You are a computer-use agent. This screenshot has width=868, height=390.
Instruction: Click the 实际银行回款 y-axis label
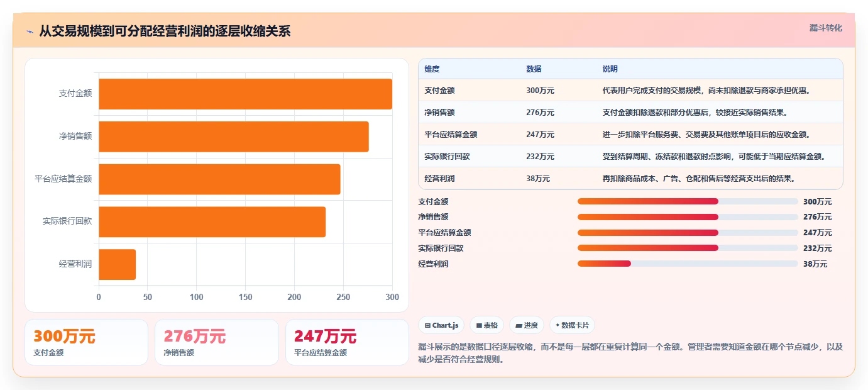(67, 221)
